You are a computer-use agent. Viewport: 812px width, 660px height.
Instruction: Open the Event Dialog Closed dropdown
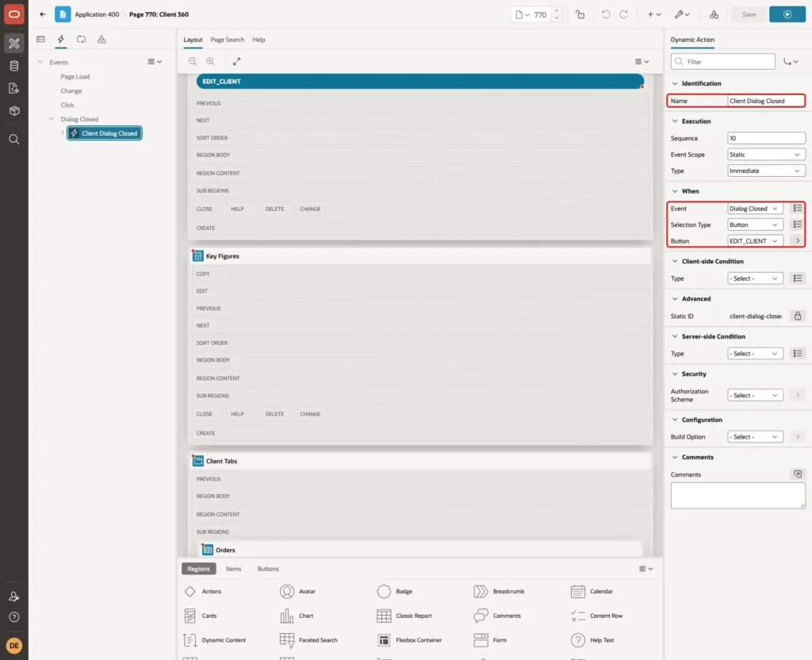(x=755, y=209)
